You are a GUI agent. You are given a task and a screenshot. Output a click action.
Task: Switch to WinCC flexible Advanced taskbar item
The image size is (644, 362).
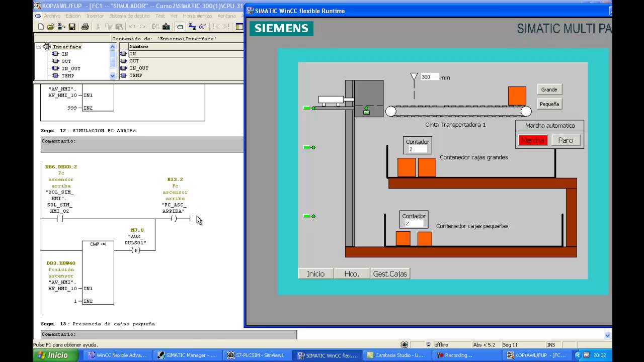pos(117,355)
